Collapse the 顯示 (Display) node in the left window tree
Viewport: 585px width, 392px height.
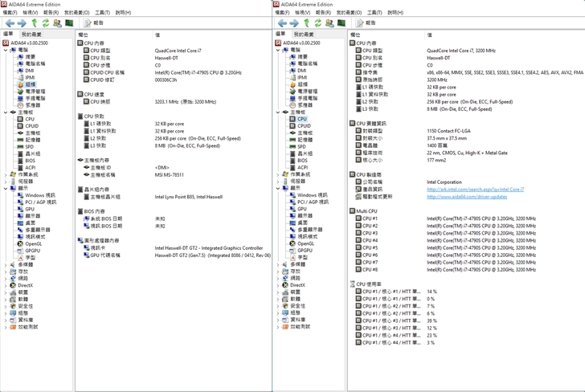[6, 189]
